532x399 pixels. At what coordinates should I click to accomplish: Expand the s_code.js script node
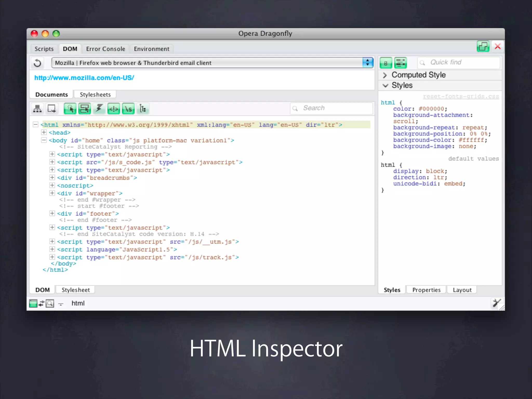click(52, 162)
